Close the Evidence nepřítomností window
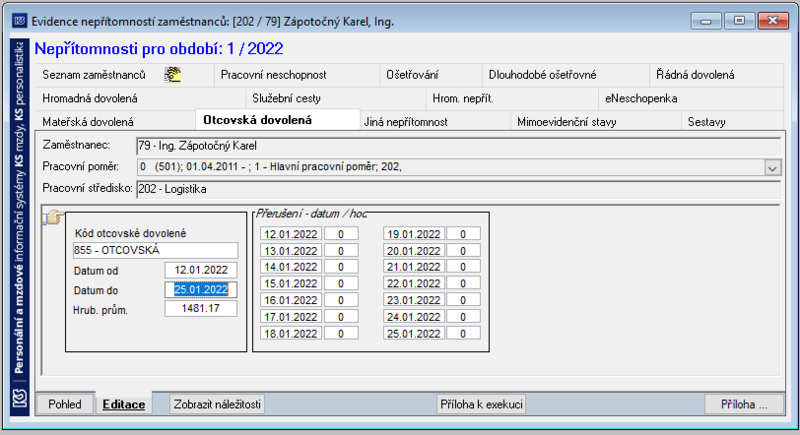Screen dimensions: 800x435 click(x=773, y=21)
